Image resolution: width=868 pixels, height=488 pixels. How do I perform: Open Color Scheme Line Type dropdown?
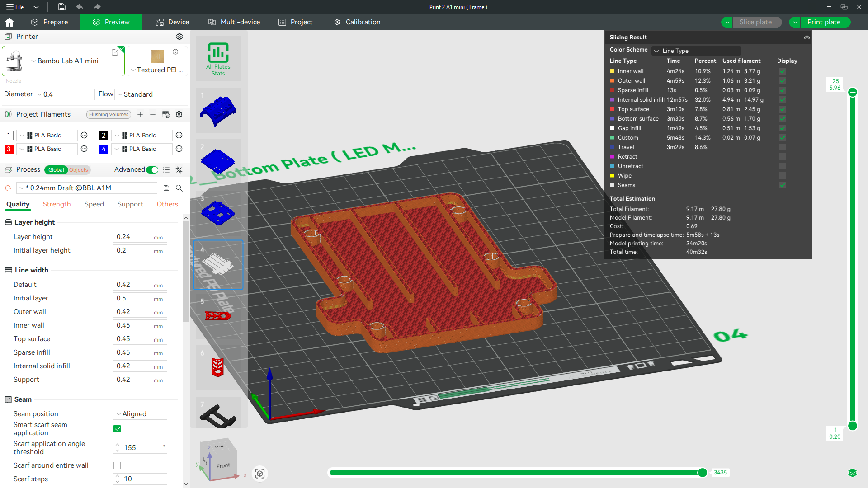click(696, 51)
